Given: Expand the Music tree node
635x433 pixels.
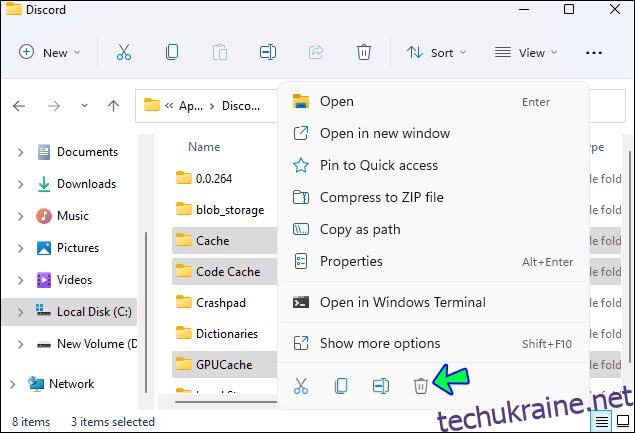Looking at the screenshot, I should click(20, 216).
